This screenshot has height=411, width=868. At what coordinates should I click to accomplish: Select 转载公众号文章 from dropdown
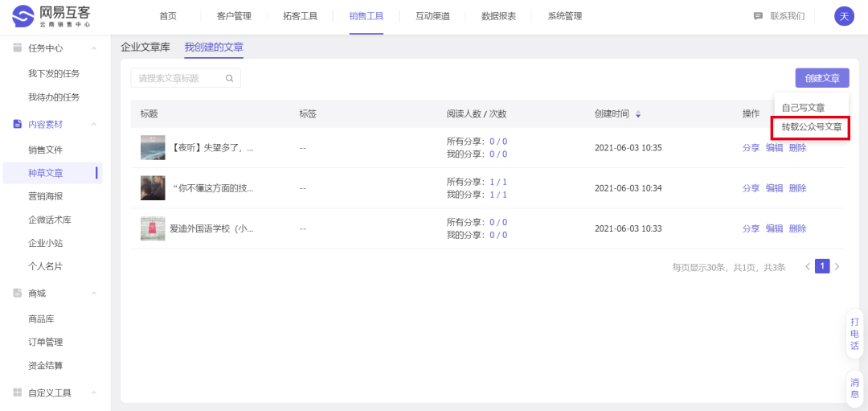(x=811, y=127)
